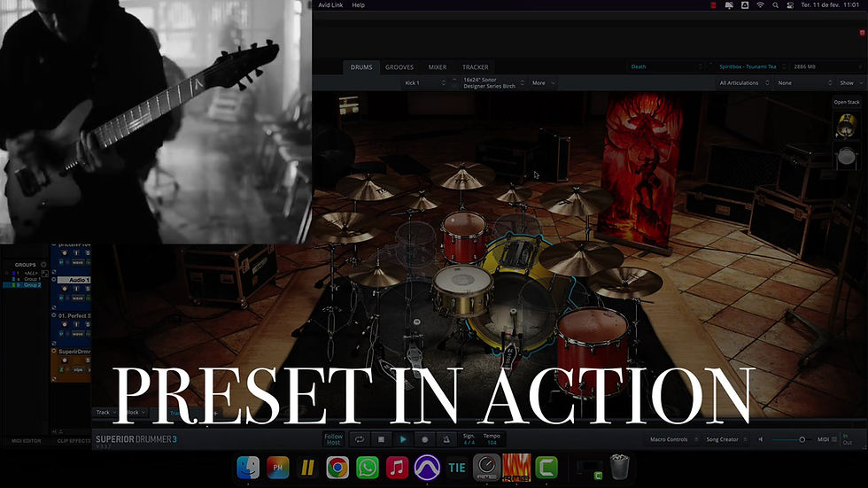The width and height of the screenshot is (868, 488).
Task: Open the Help menu
Action: pos(358,5)
